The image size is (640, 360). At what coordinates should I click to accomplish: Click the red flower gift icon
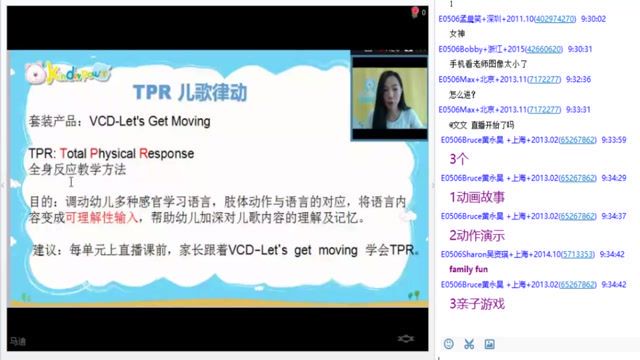[x=415, y=12]
